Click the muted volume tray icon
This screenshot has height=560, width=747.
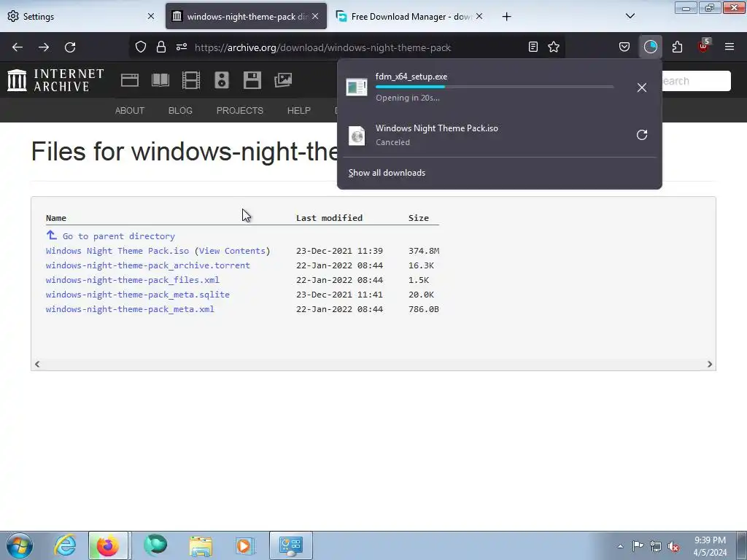(x=673, y=546)
